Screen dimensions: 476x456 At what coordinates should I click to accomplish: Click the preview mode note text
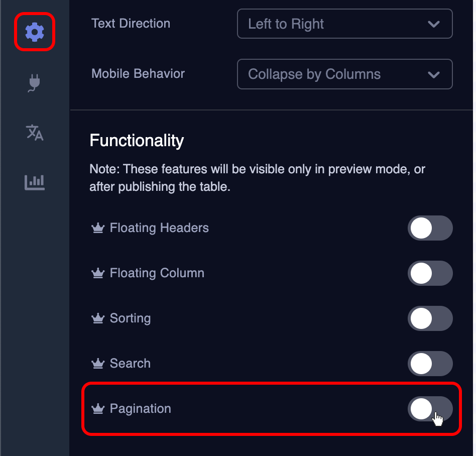pos(257,178)
